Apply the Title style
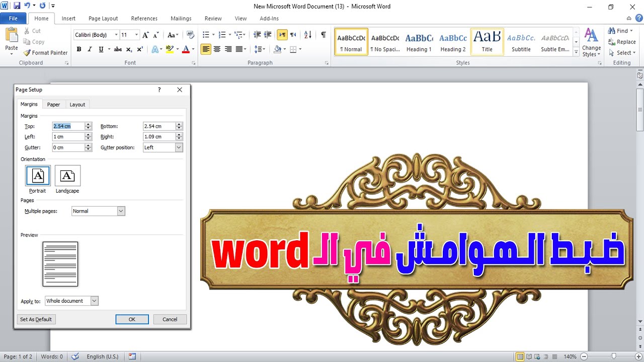Viewport: 644px width, 362px height. 487,42
